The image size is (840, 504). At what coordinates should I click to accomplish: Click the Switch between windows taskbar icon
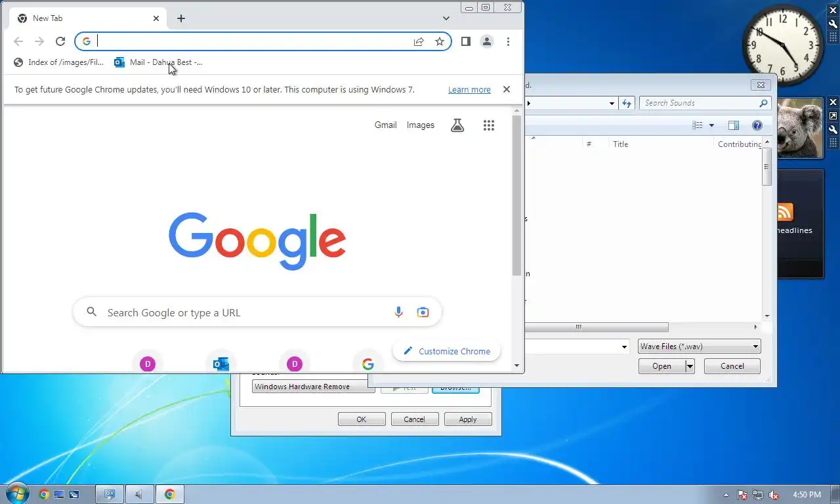click(x=74, y=494)
